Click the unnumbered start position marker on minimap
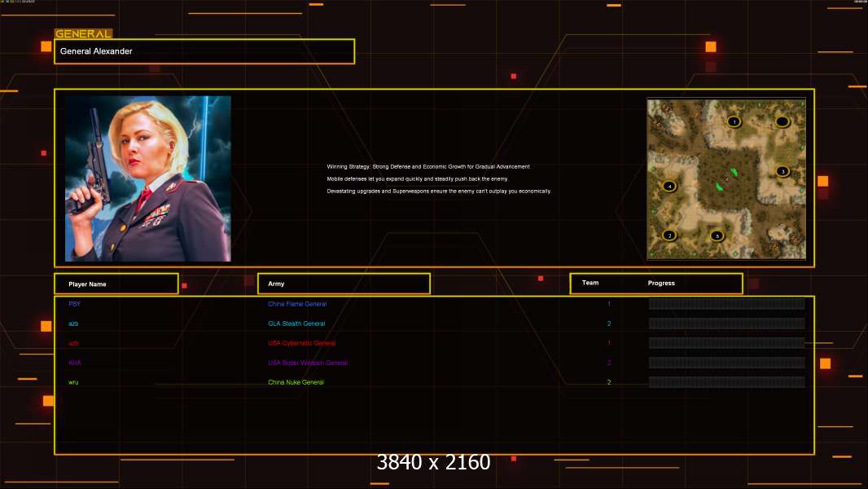The image size is (868, 489). 783,121
